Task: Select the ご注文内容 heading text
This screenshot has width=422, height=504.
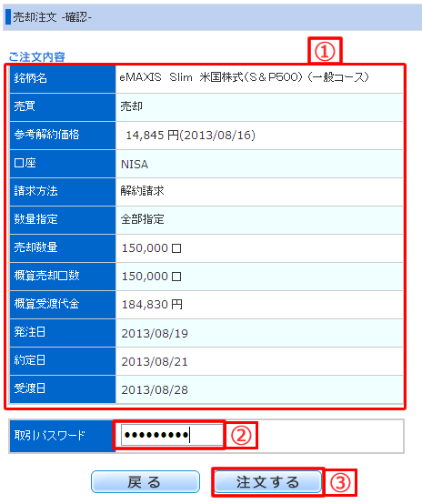Action: click(x=37, y=57)
